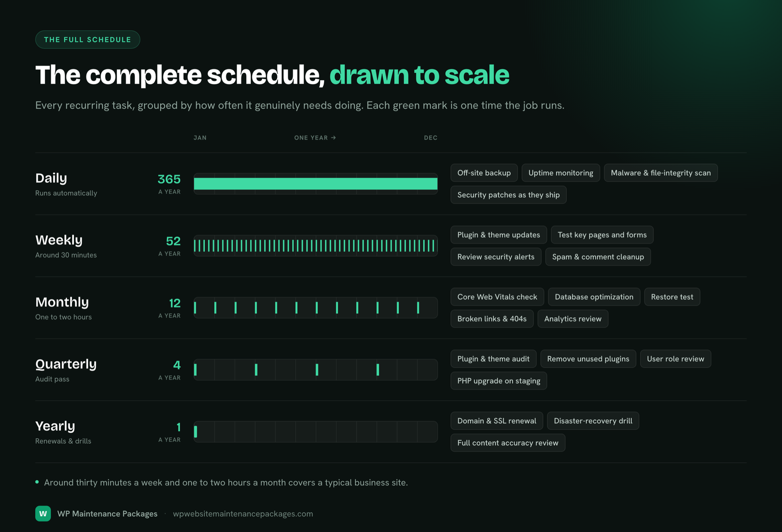Select the Test key pages and forms tag
782x532 pixels.
click(x=602, y=235)
